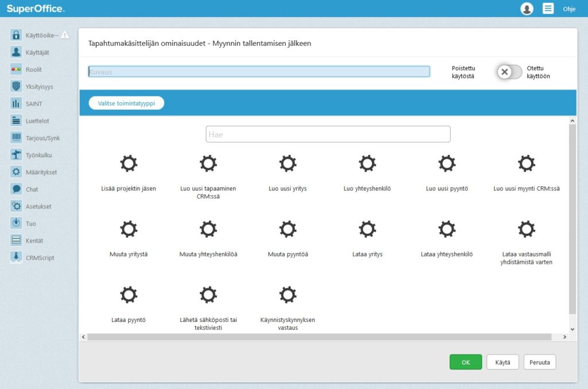This screenshot has width=588, height=389.
Task: Open the hamburger menu icon in header
Action: [548, 9]
